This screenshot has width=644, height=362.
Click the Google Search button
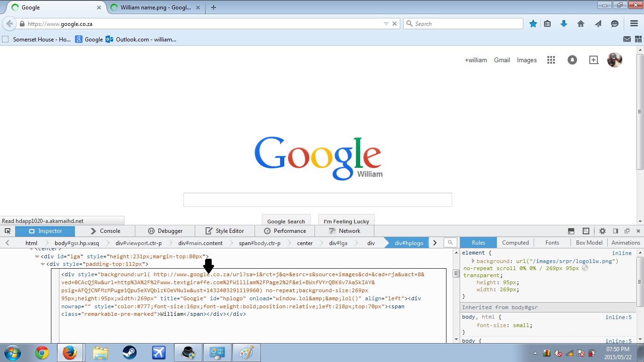point(286,221)
